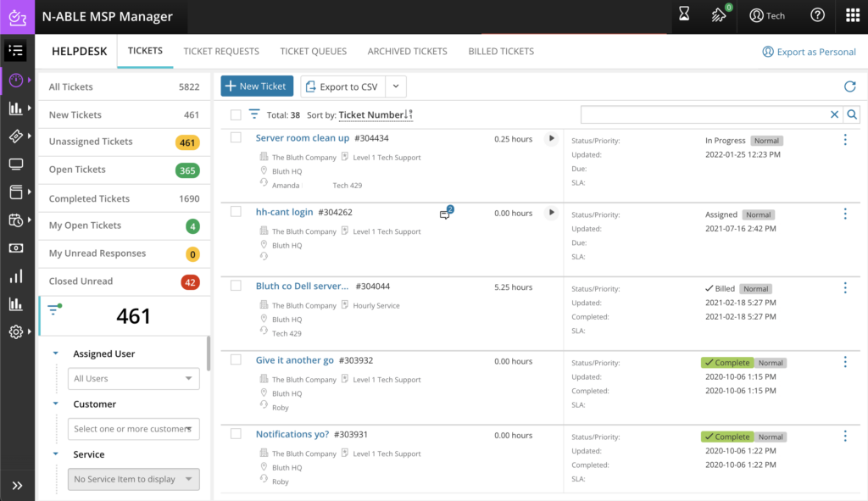Check the Server room clean up ticket
This screenshot has height=501, width=868.
(236, 137)
